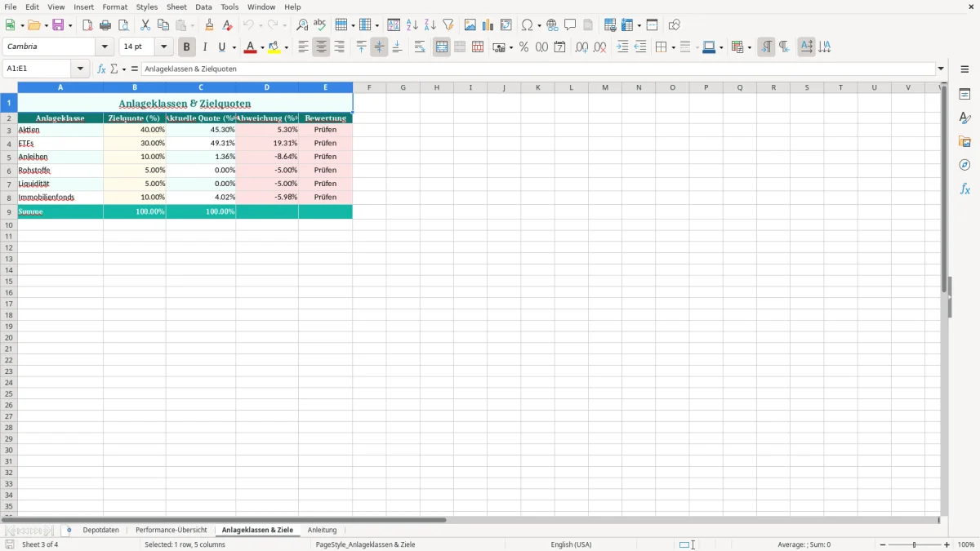
Task: Open the borders dropdown arrow
Action: coord(673,47)
